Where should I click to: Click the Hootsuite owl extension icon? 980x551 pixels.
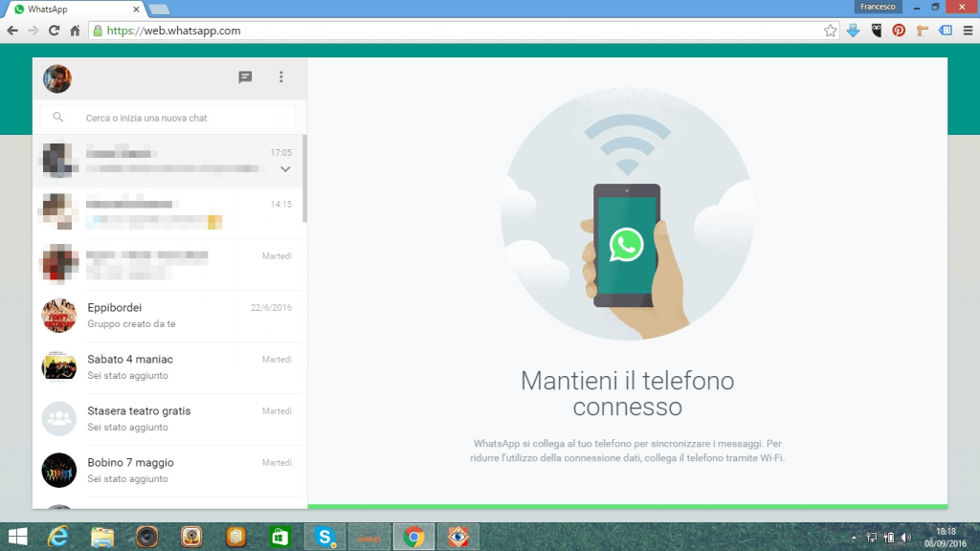coord(875,30)
